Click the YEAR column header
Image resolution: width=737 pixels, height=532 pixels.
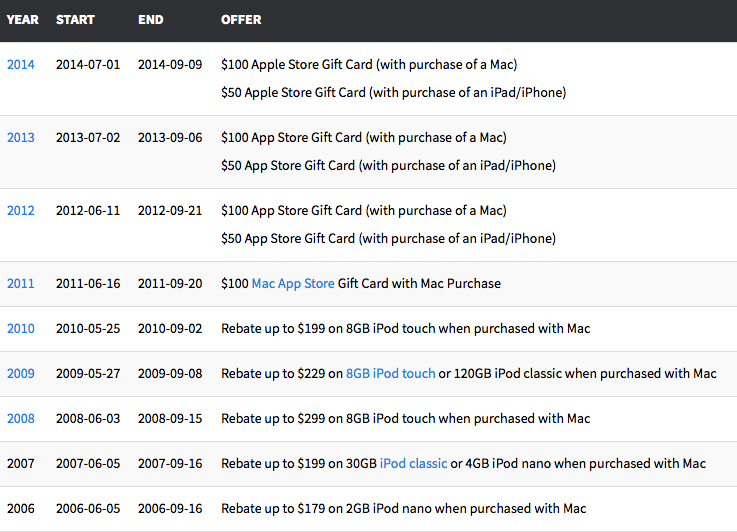coord(23,20)
